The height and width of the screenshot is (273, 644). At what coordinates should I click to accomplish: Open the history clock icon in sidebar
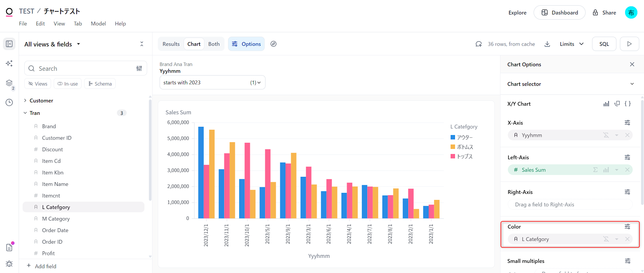(x=9, y=103)
